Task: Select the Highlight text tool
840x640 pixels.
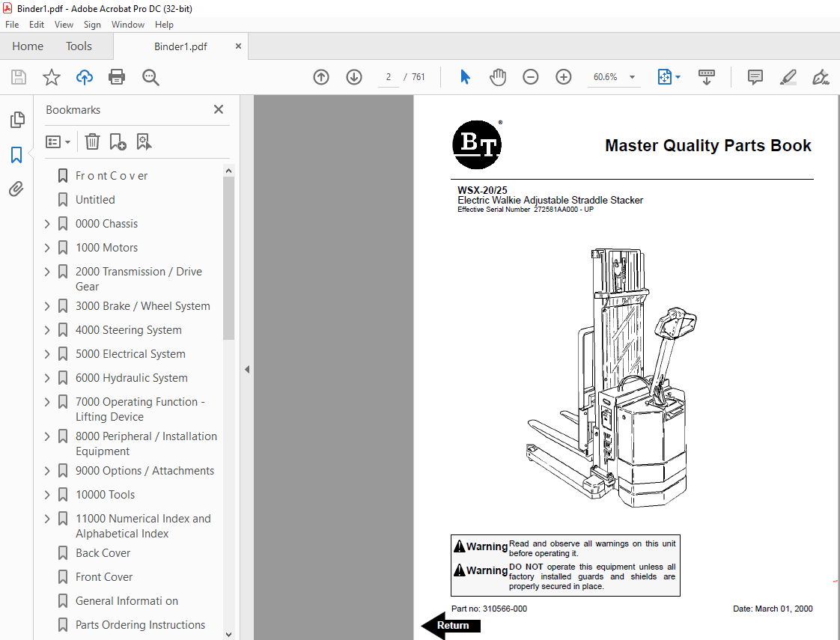Action: (x=788, y=77)
